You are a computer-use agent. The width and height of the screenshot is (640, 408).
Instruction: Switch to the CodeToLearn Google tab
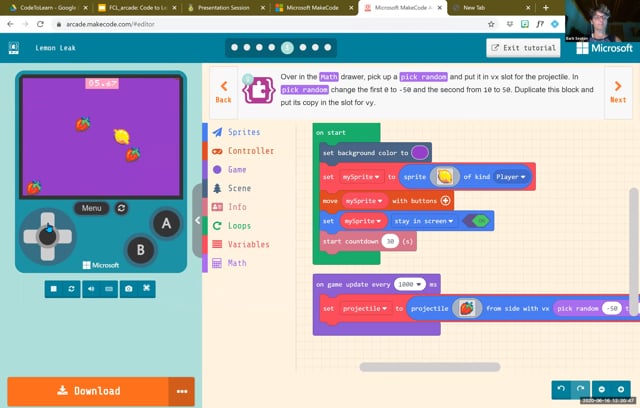coord(46,8)
